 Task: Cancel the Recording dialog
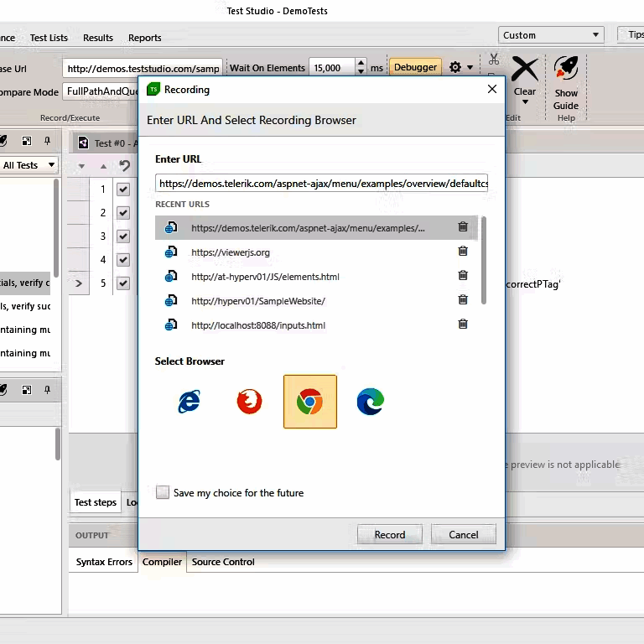[x=463, y=535]
